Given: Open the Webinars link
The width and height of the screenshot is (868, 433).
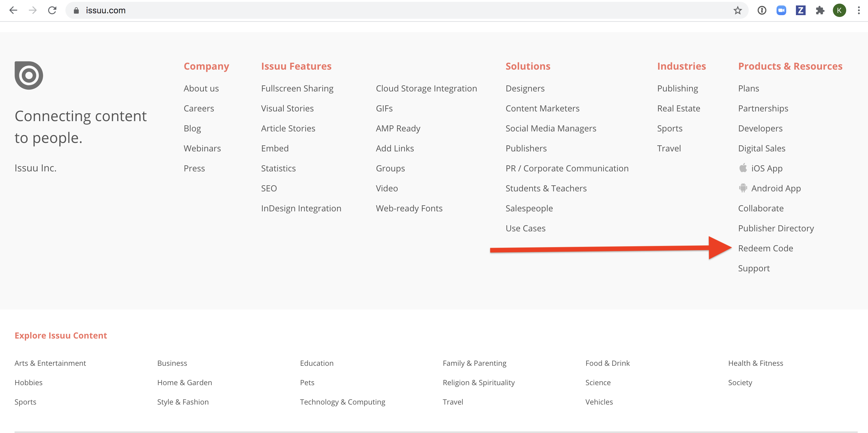Looking at the screenshot, I should (x=202, y=148).
